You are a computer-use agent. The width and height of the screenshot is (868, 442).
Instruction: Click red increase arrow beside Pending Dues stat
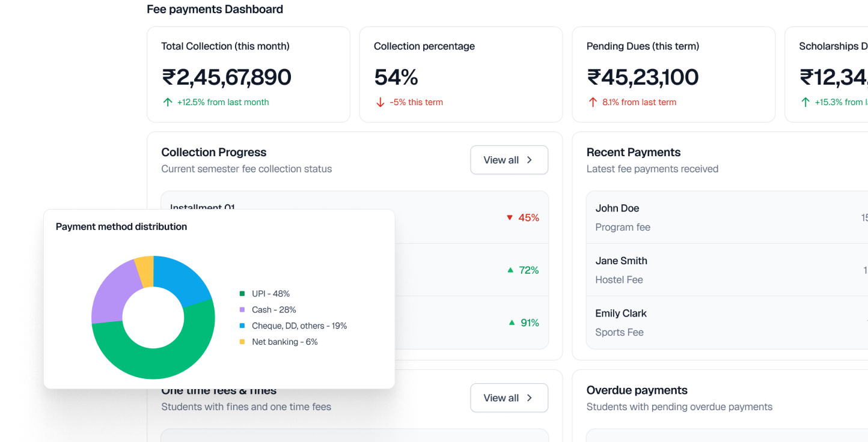[592, 102]
